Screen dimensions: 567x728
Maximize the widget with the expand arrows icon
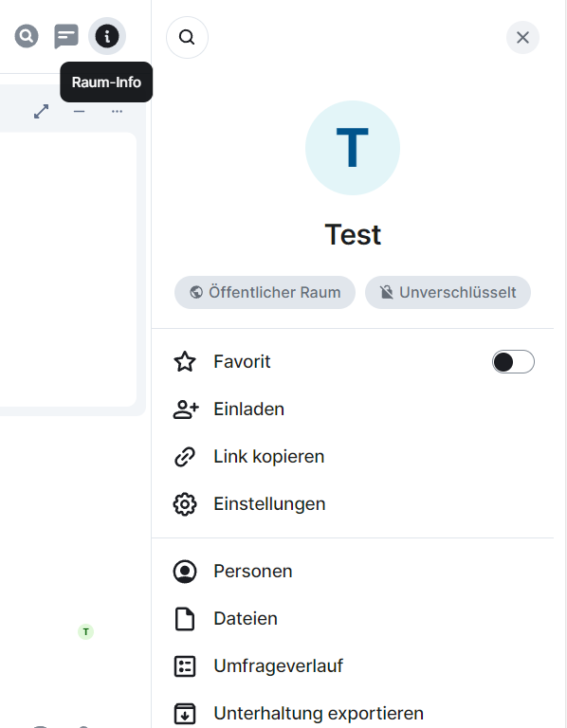42,112
